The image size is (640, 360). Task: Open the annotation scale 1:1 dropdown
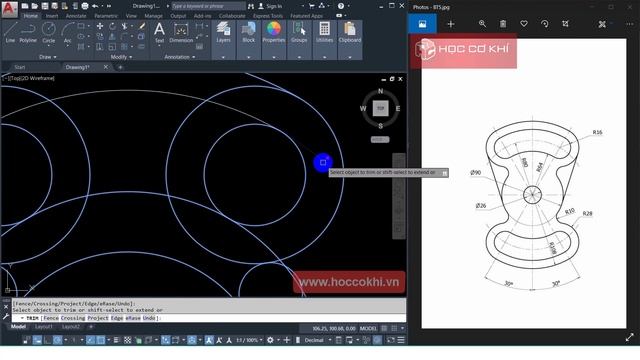[249, 340]
